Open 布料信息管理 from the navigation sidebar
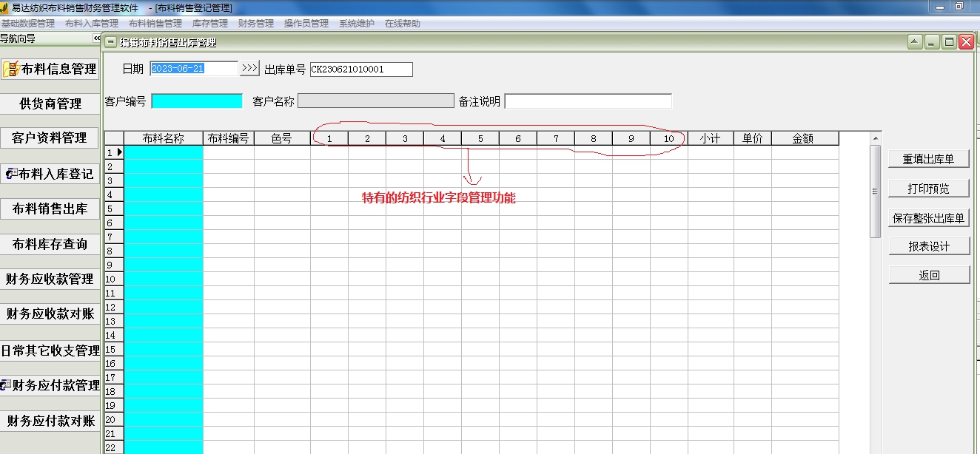 (x=52, y=69)
